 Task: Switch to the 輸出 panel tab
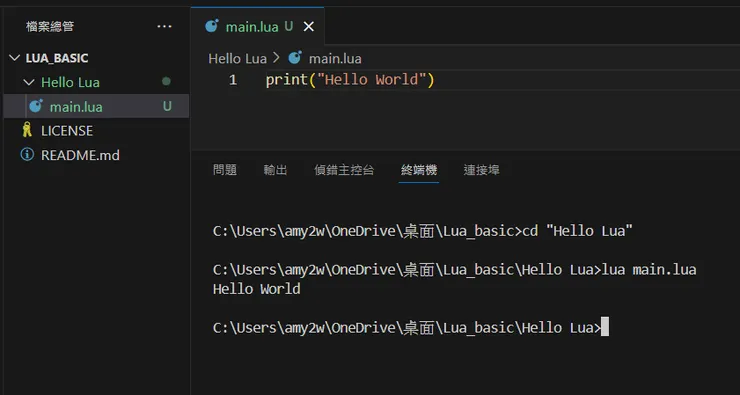(x=275, y=170)
